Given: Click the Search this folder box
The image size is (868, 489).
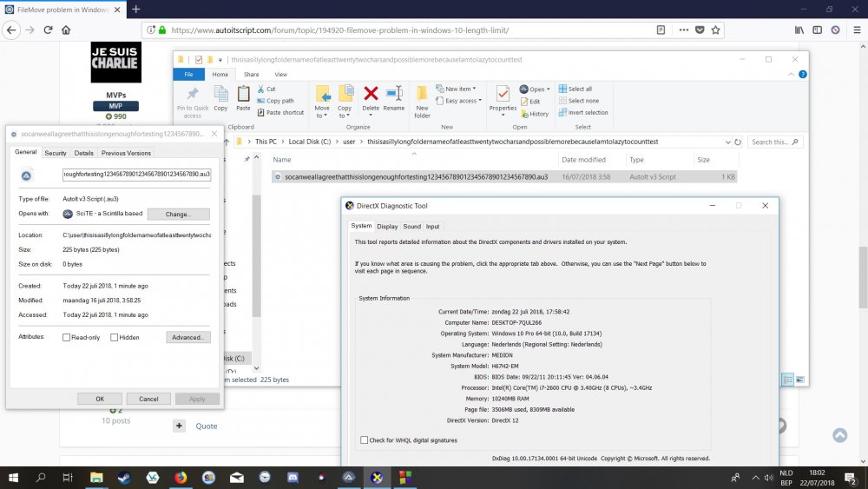Looking at the screenshot, I should 774,142.
